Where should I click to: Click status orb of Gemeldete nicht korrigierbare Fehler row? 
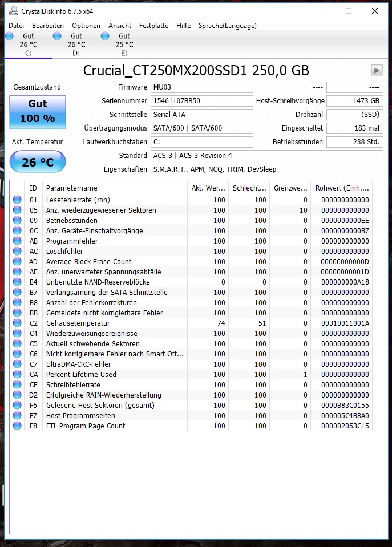click(x=17, y=313)
